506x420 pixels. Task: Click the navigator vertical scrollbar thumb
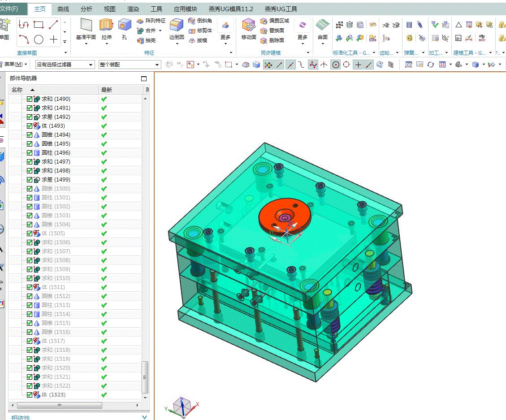(145, 377)
